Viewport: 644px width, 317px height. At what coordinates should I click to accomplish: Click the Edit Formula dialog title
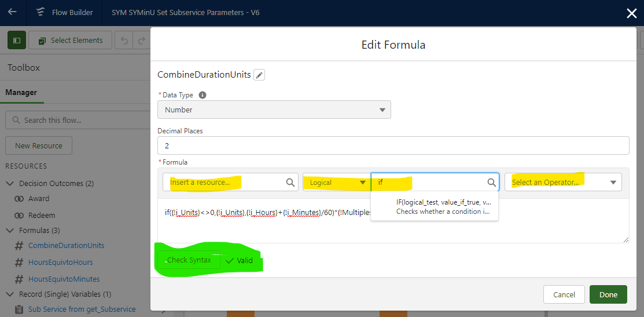(393, 45)
